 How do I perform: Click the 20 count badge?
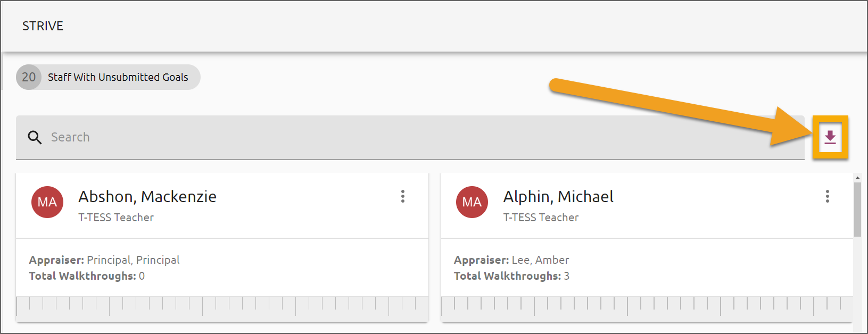[x=29, y=77]
